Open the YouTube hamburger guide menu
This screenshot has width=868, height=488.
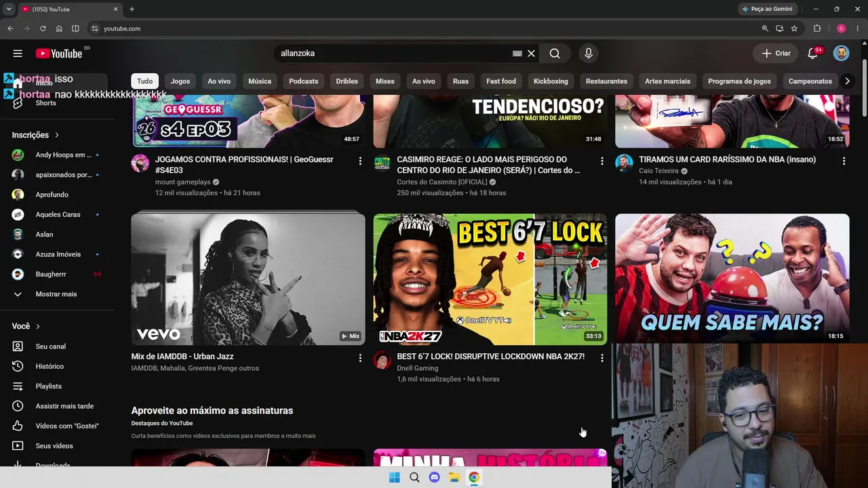(x=18, y=54)
